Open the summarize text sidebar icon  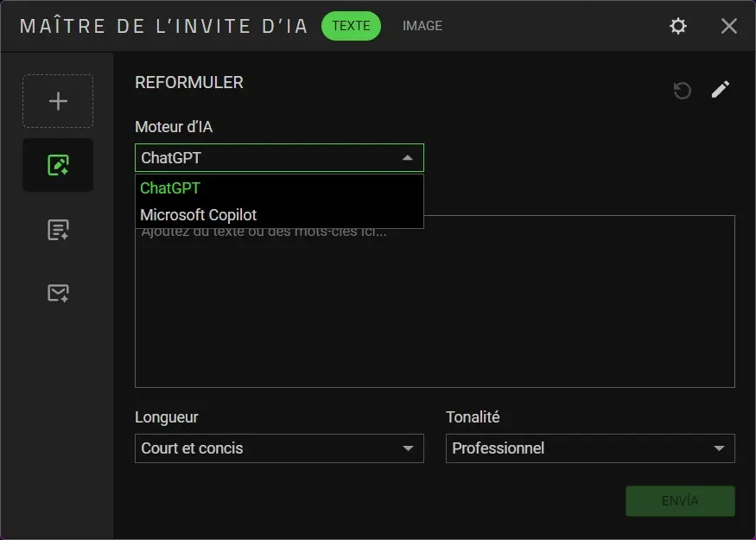coord(58,230)
